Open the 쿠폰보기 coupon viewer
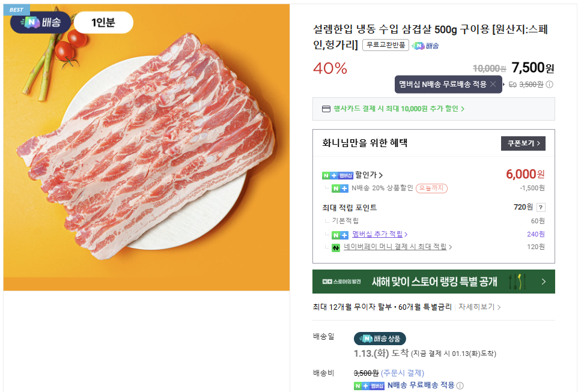This screenshot has width=581, height=392. (523, 142)
